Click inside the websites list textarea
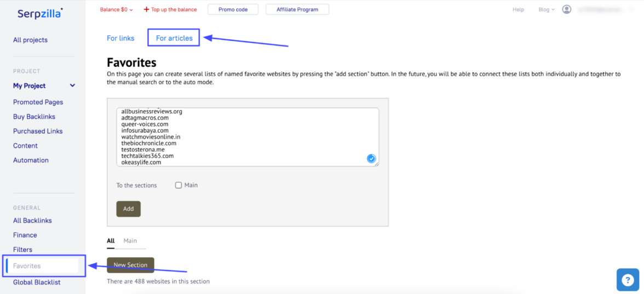Screen dimensions: 644x294 246,137
